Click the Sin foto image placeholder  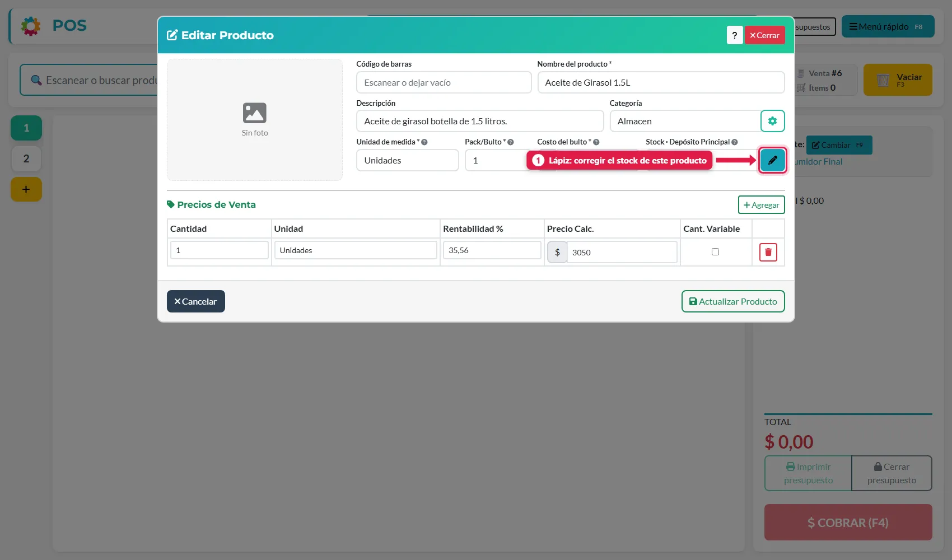tap(255, 120)
